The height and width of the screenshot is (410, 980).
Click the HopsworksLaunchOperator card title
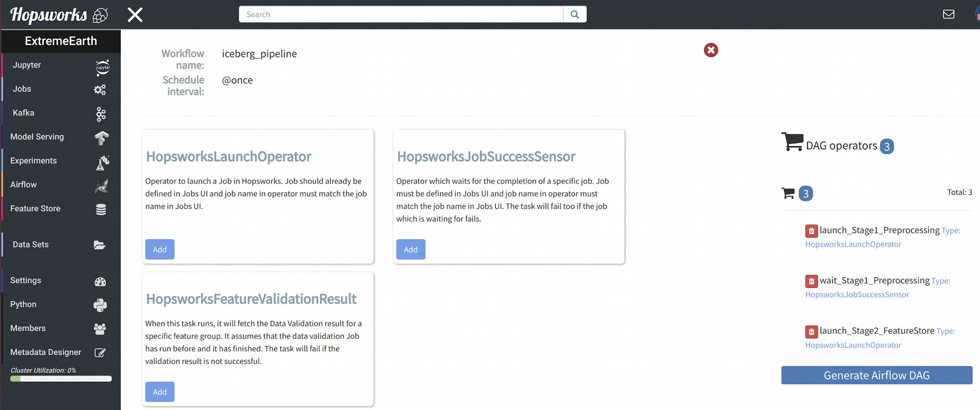pyautogui.click(x=229, y=156)
